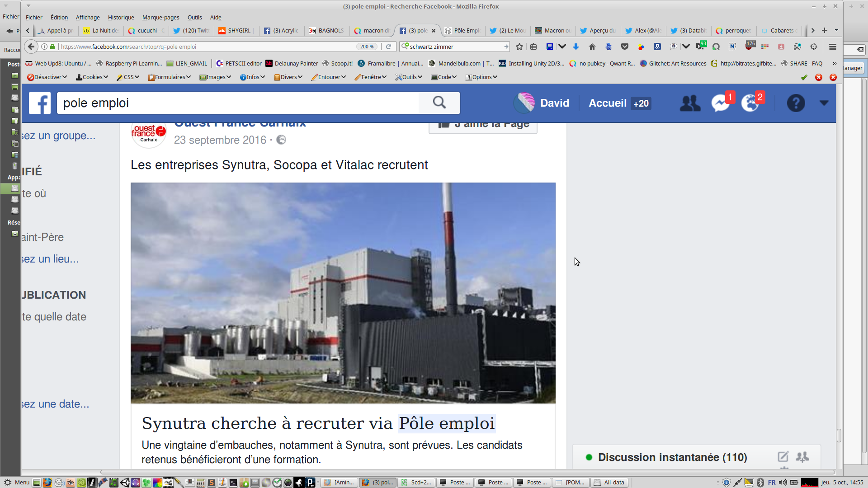
Task: Click the Accueil home link
Action: click(x=608, y=103)
